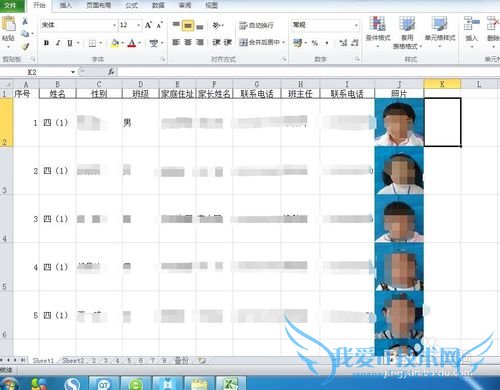This screenshot has height=390, width=500.
Task: Apply the fill color bucket
Action: pyautogui.click(x=115, y=43)
